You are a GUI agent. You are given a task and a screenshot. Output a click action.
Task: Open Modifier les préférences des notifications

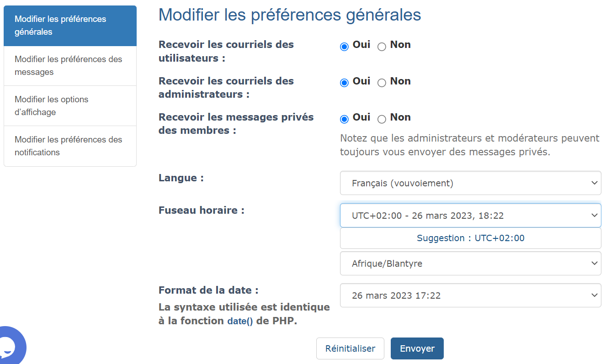[x=70, y=146]
